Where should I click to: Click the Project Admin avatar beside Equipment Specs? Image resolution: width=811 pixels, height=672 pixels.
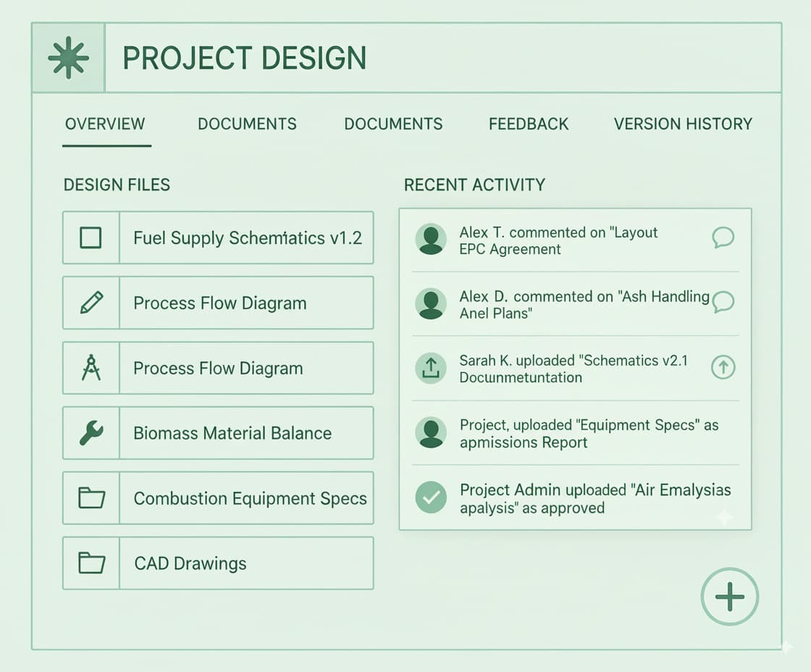(431, 433)
